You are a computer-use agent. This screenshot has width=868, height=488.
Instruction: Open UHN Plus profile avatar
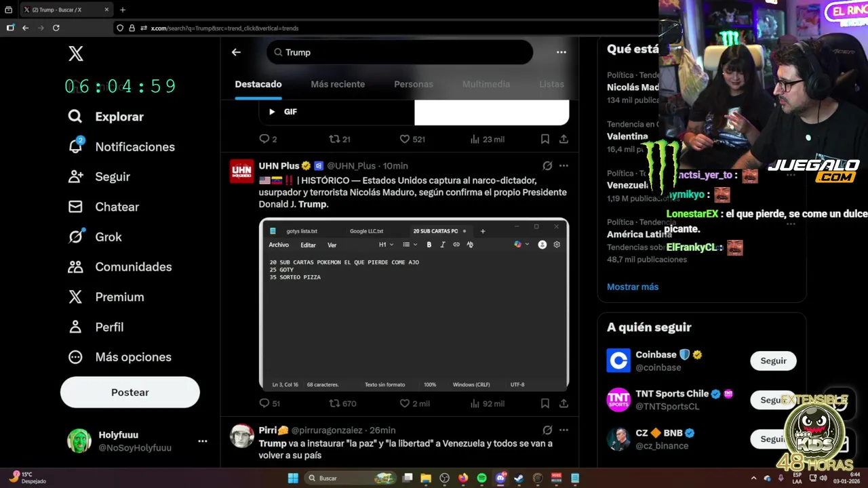[x=241, y=171]
